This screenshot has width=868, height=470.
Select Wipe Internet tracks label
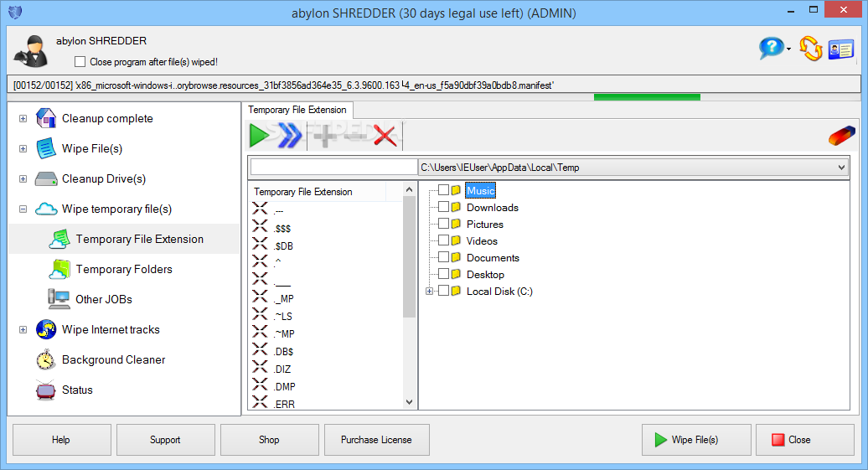pyautogui.click(x=111, y=329)
